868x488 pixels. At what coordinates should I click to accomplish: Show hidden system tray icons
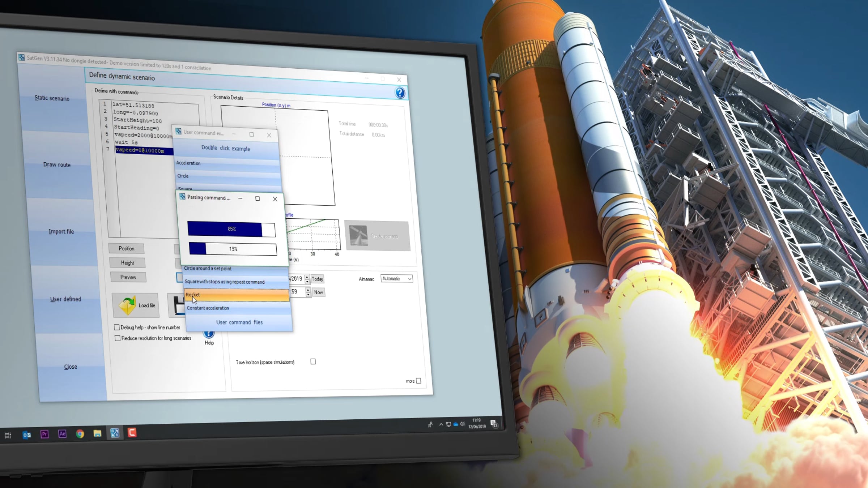441,425
